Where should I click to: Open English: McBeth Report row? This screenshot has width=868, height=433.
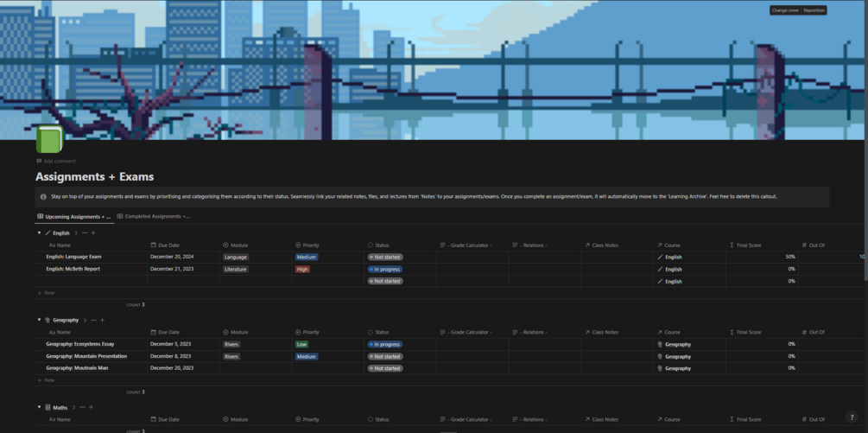(73, 269)
